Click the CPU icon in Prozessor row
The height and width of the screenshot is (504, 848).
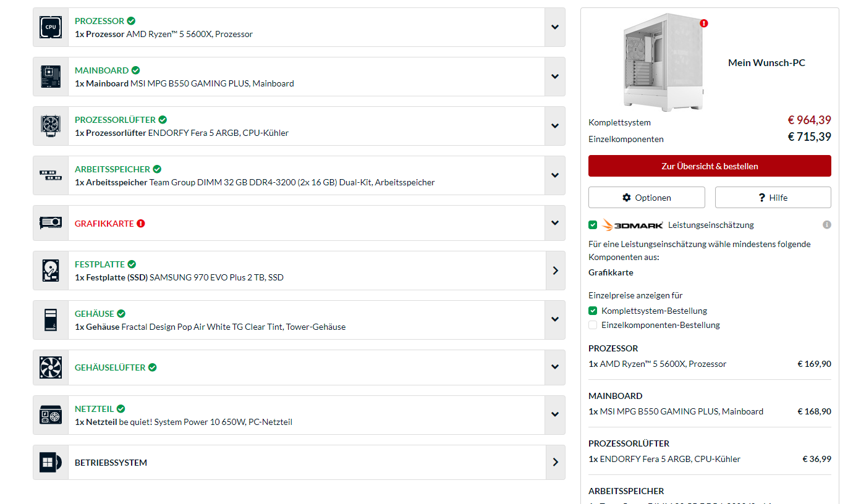pos(51,27)
